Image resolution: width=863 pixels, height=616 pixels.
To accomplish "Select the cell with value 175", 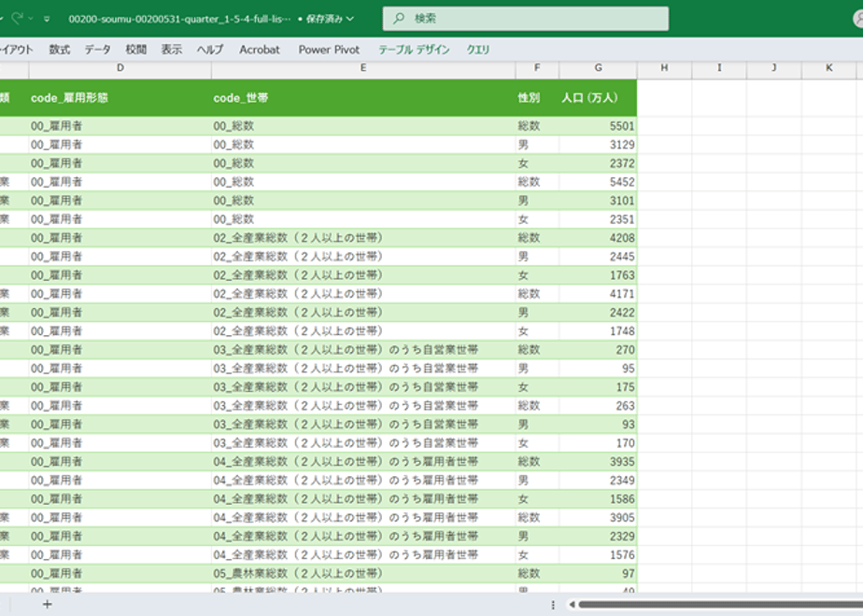I will [x=599, y=387].
